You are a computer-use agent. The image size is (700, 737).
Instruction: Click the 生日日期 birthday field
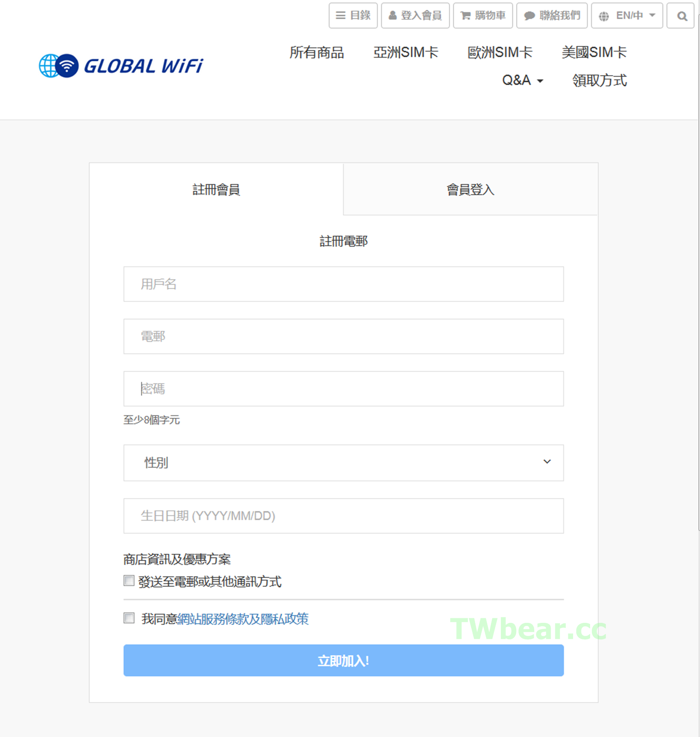(343, 516)
